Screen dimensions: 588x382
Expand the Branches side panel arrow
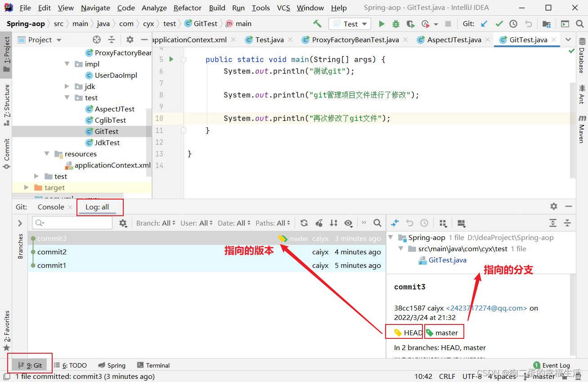20,223
